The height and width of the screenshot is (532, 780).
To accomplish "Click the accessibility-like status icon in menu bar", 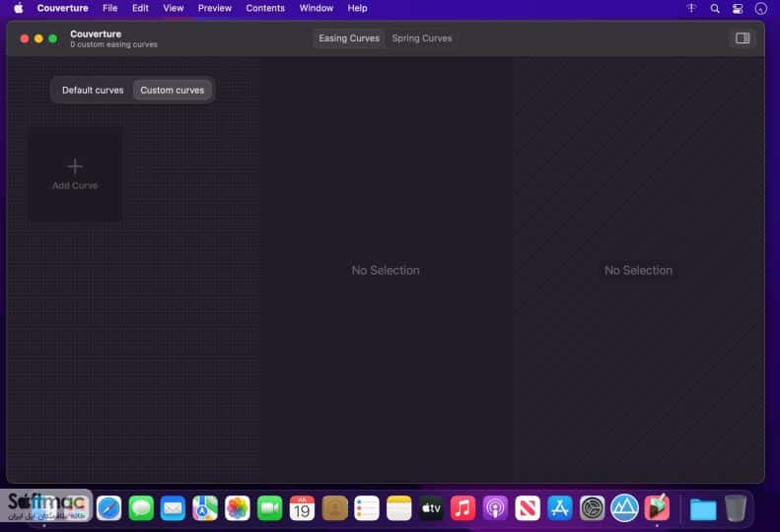I will (x=691, y=9).
